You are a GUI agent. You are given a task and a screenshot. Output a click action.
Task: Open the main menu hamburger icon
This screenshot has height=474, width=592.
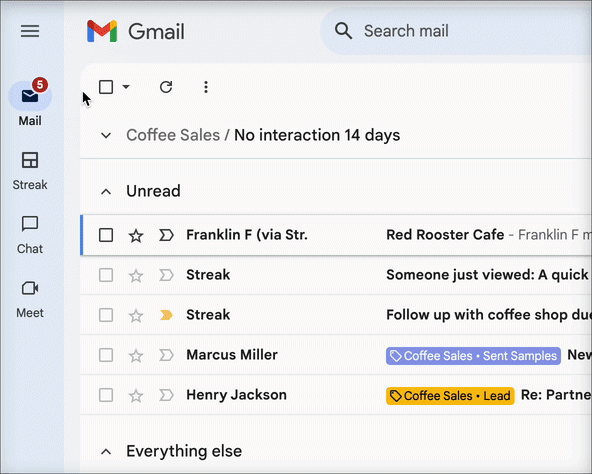click(x=30, y=31)
